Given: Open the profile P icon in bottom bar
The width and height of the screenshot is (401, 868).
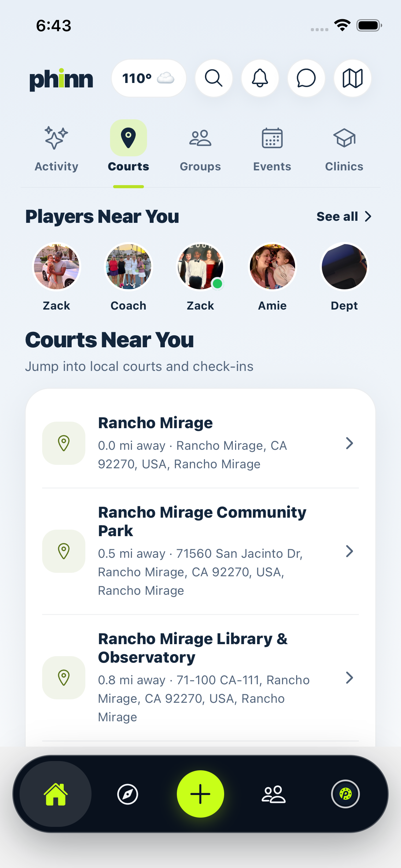Looking at the screenshot, I should 345,794.
